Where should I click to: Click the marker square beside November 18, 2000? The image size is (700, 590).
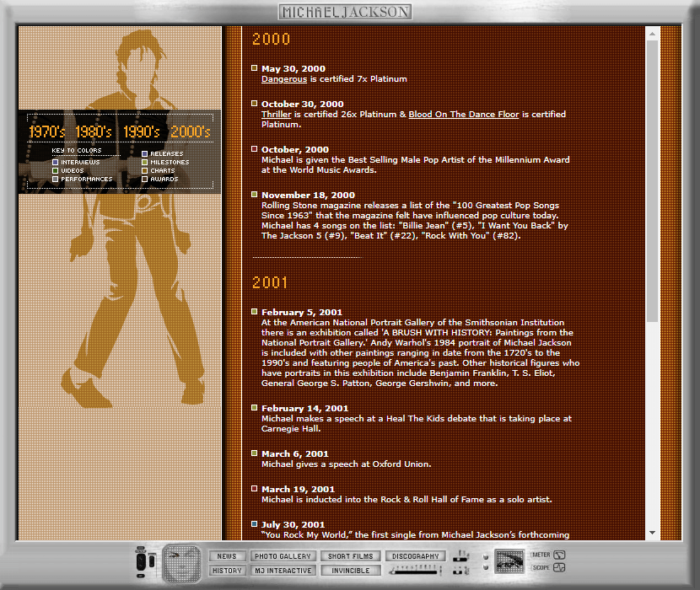click(x=255, y=195)
